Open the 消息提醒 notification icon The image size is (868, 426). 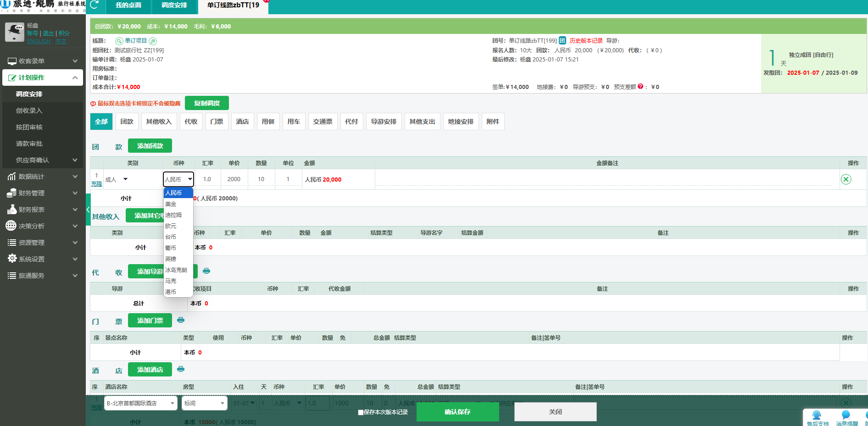(x=846, y=415)
